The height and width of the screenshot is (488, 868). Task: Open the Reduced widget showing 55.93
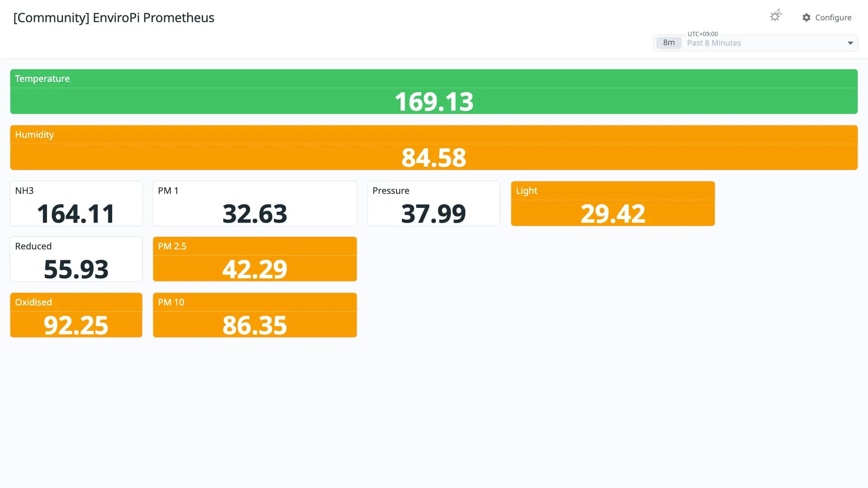click(76, 259)
